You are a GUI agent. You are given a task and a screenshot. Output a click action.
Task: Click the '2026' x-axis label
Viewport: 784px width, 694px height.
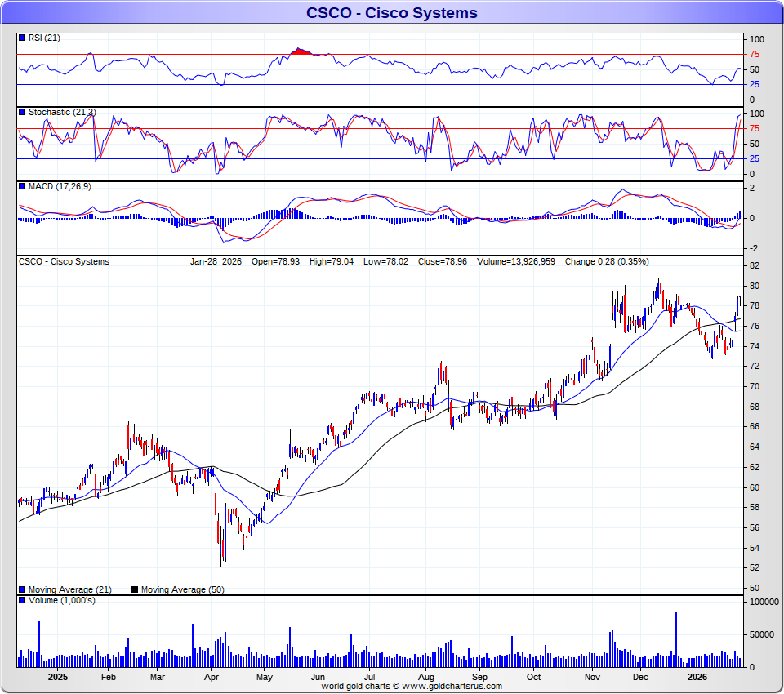click(x=697, y=677)
